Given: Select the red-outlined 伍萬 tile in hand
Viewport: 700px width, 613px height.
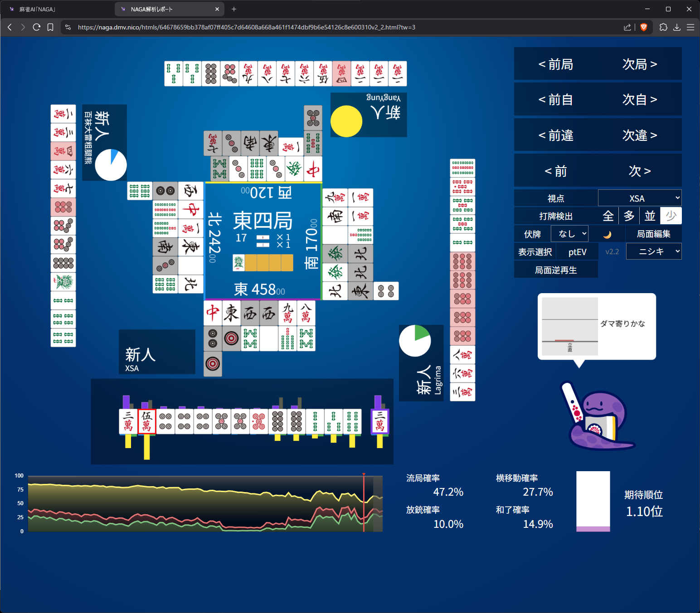Looking at the screenshot, I should coord(146,421).
